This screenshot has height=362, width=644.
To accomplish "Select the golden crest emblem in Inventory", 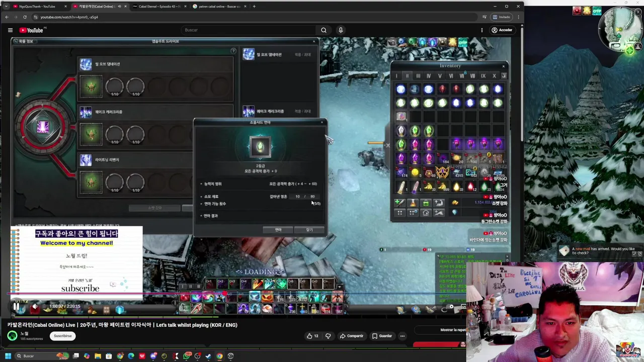I will point(442,172).
